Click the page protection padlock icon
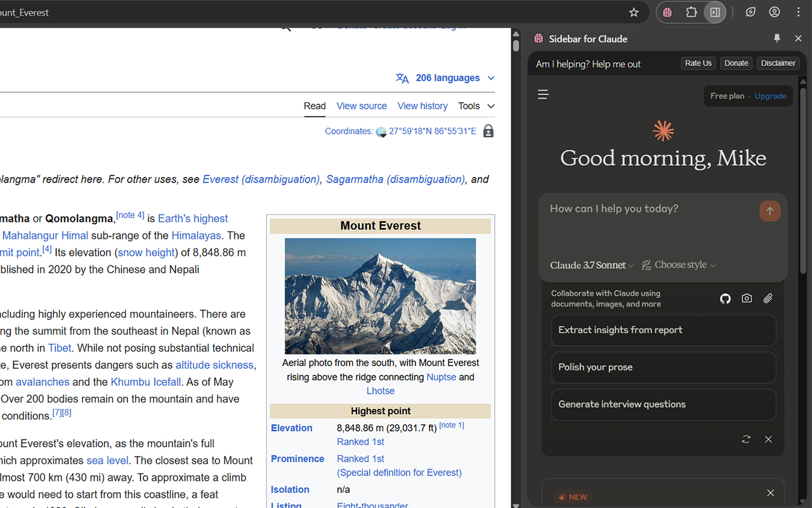 coord(488,131)
